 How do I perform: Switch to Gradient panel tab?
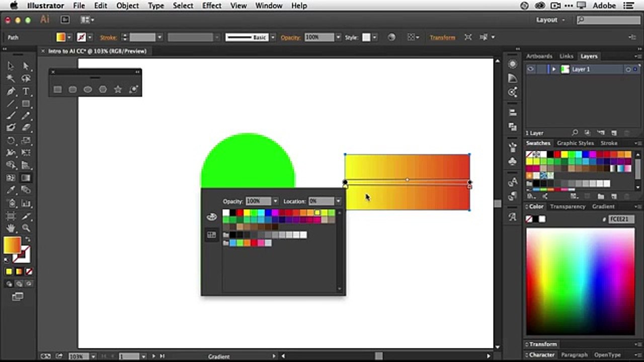603,207
